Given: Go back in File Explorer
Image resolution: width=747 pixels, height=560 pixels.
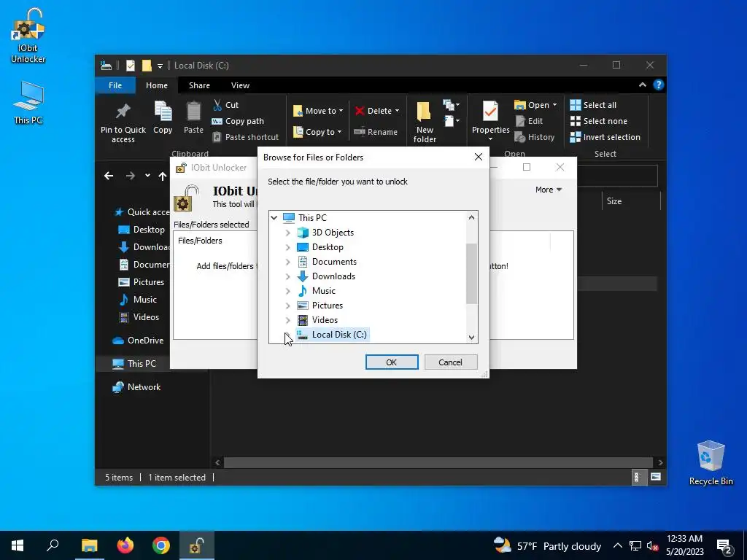Looking at the screenshot, I should pos(109,176).
